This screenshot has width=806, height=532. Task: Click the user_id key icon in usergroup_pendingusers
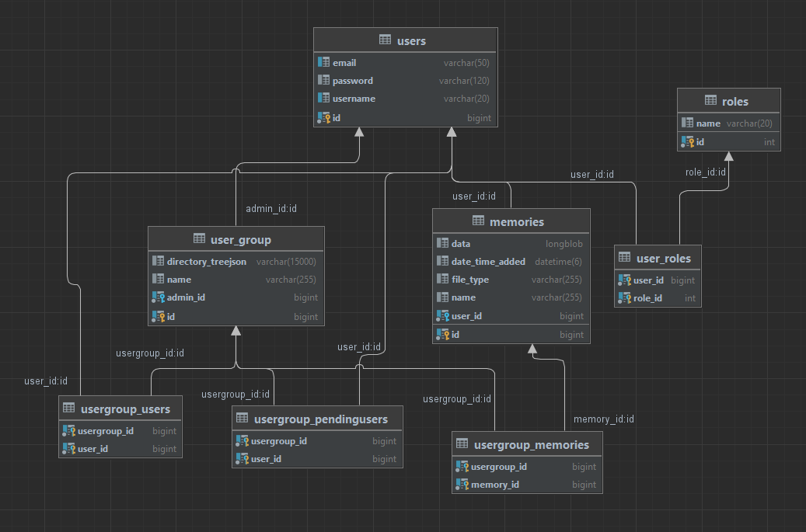(x=242, y=458)
